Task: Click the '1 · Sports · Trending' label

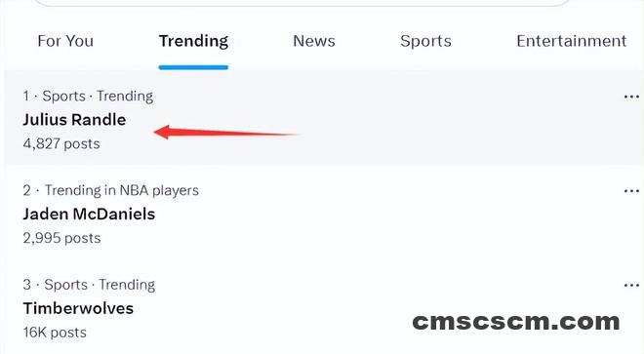Action: pyautogui.click(x=88, y=97)
